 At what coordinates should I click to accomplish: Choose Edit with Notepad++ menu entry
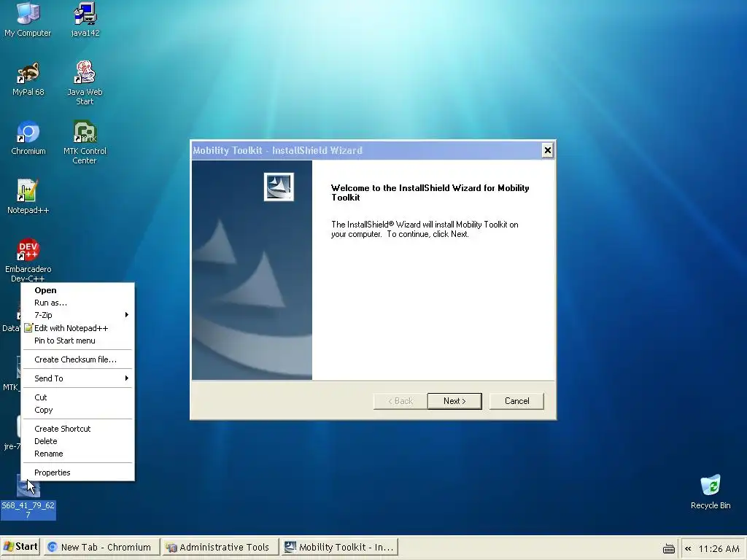[77, 328]
